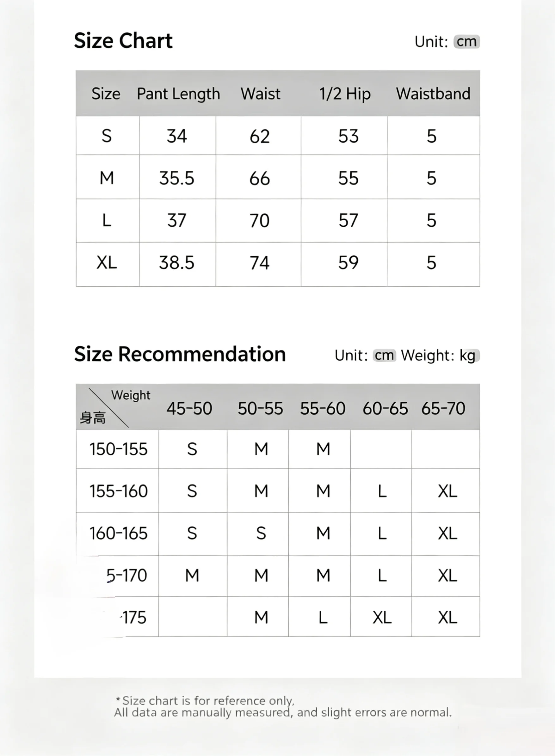Click the Size Chart heading
Image resolution: width=555 pixels, height=756 pixels.
pyautogui.click(x=123, y=41)
